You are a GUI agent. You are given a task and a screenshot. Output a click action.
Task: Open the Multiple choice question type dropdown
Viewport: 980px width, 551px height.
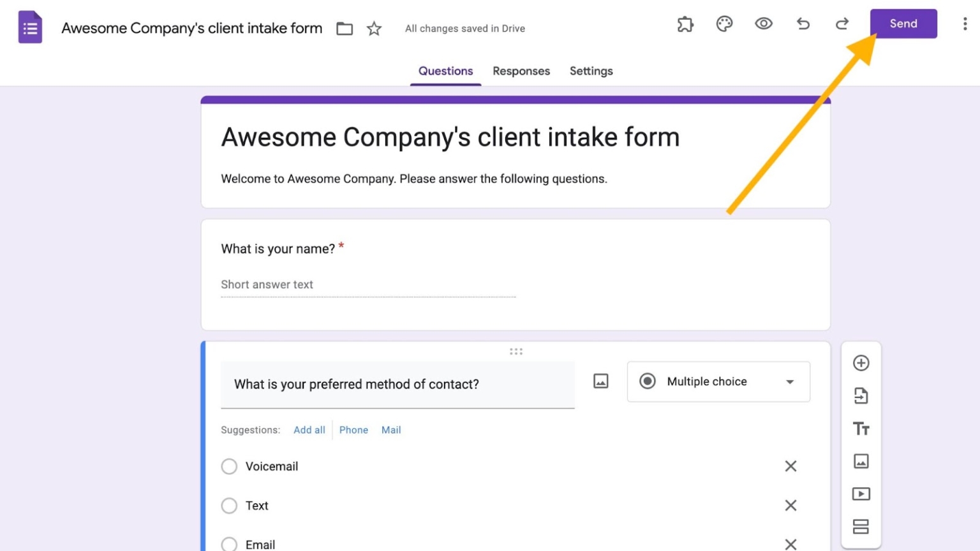click(x=718, y=381)
